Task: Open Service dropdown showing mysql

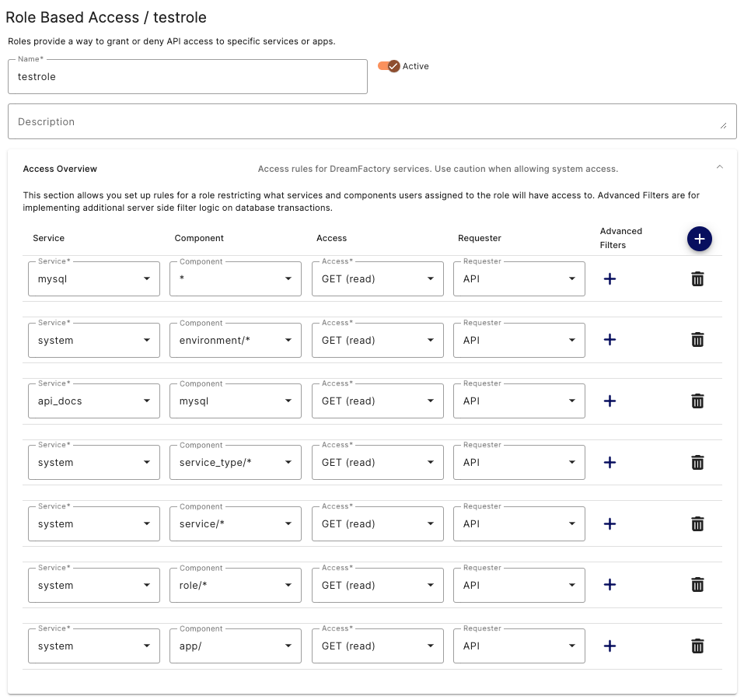Action: pos(94,278)
